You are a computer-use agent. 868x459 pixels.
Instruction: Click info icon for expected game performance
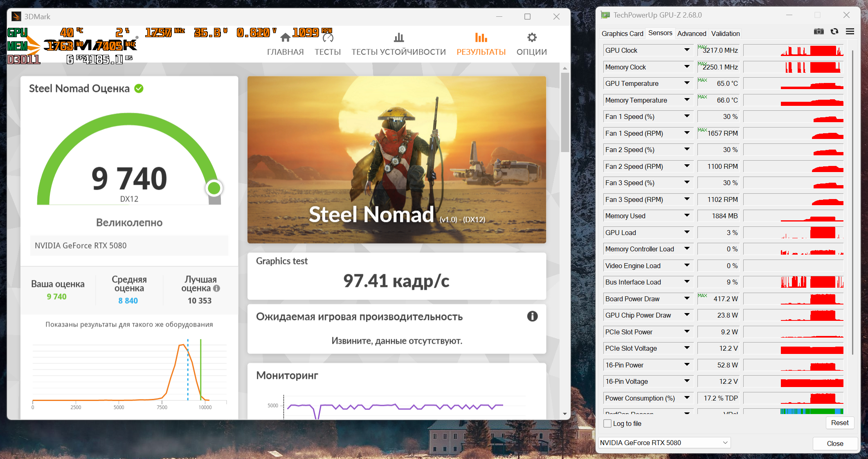tap(532, 316)
